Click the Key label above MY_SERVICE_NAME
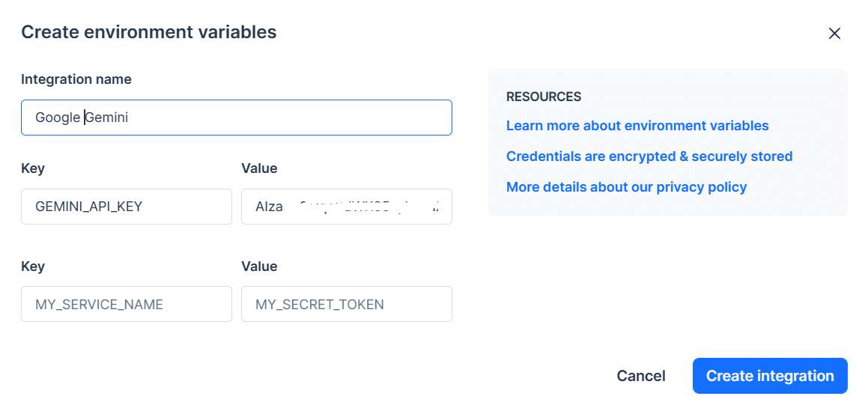 pyautogui.click(x=33, y=267)
